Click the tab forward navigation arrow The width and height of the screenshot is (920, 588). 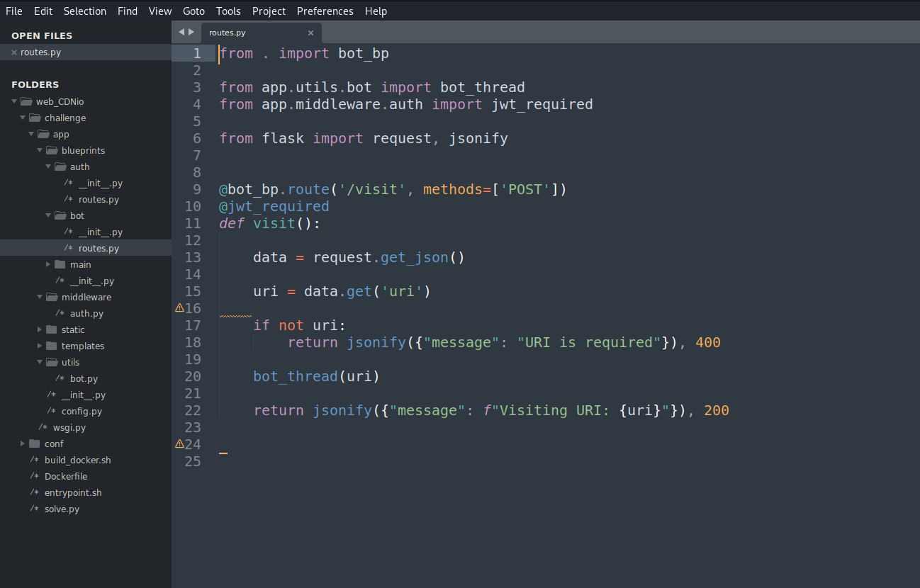pyautogui.click(x=191, y=32)
